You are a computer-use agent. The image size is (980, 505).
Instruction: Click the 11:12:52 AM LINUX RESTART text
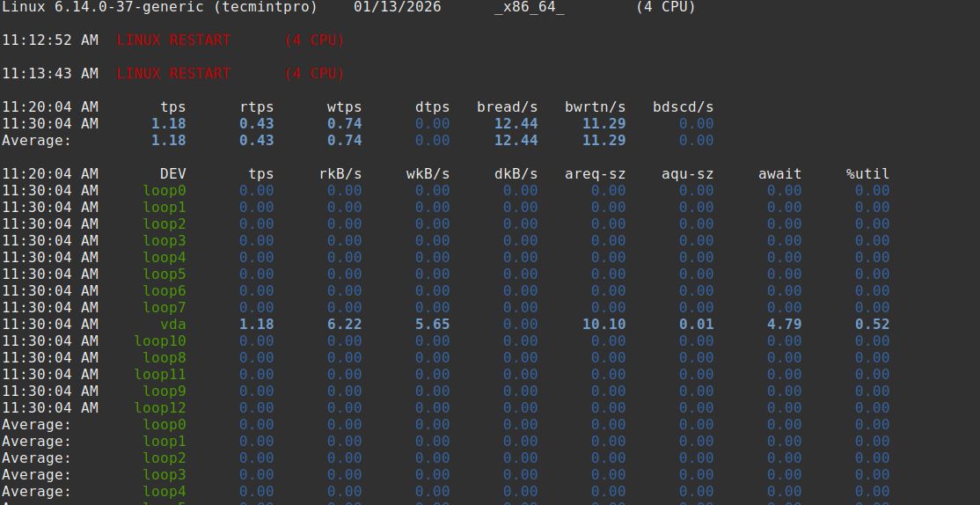coord(173,40)
